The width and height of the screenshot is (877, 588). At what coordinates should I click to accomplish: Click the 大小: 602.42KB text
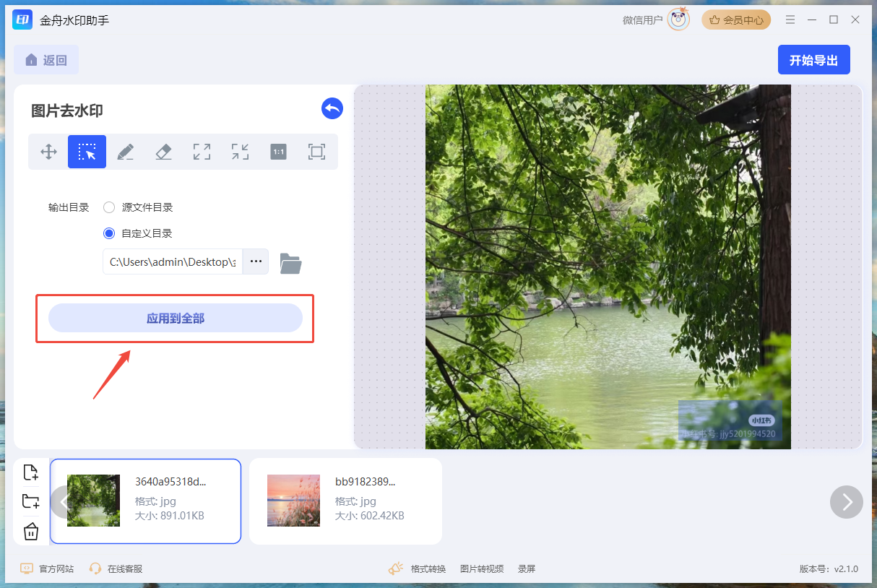(370, 516)
